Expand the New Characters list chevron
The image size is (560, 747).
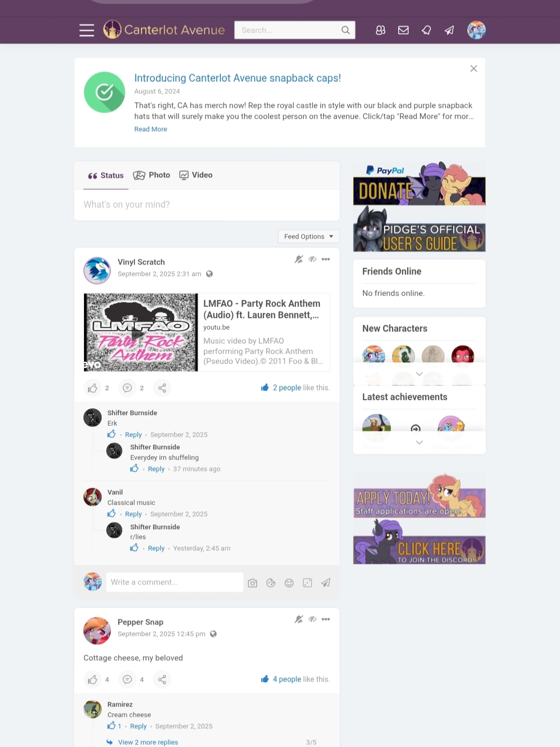pos(419,374)
